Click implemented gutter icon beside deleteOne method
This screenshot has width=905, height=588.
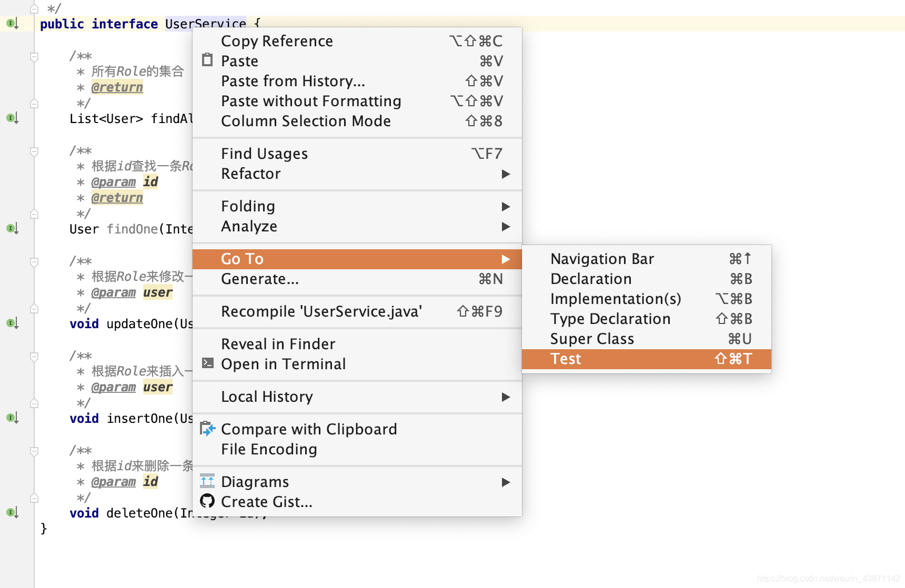click(x=12, y=512)
